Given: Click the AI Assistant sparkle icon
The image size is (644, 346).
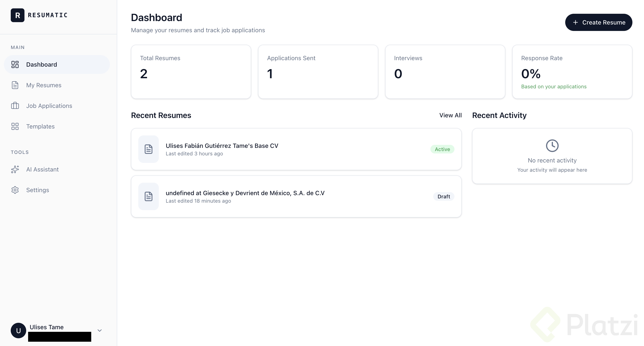Looking at the screenshot, I should pos(15,170).
